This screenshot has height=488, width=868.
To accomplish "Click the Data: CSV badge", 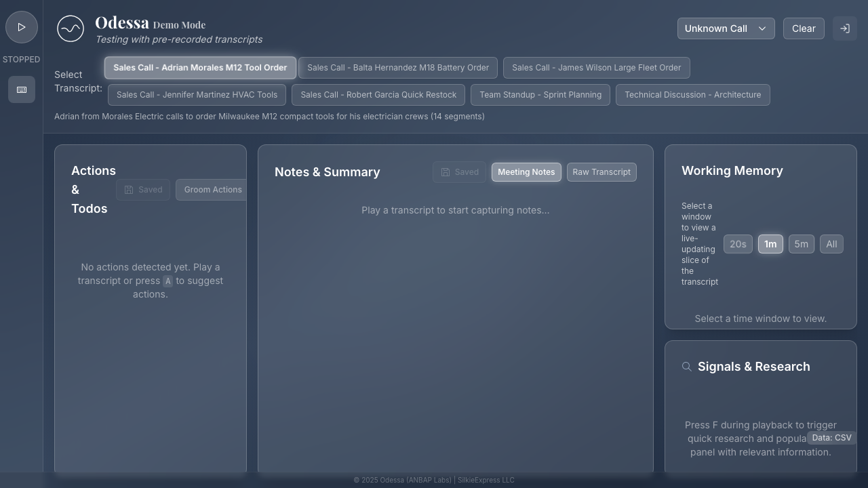I will [831, 438].
